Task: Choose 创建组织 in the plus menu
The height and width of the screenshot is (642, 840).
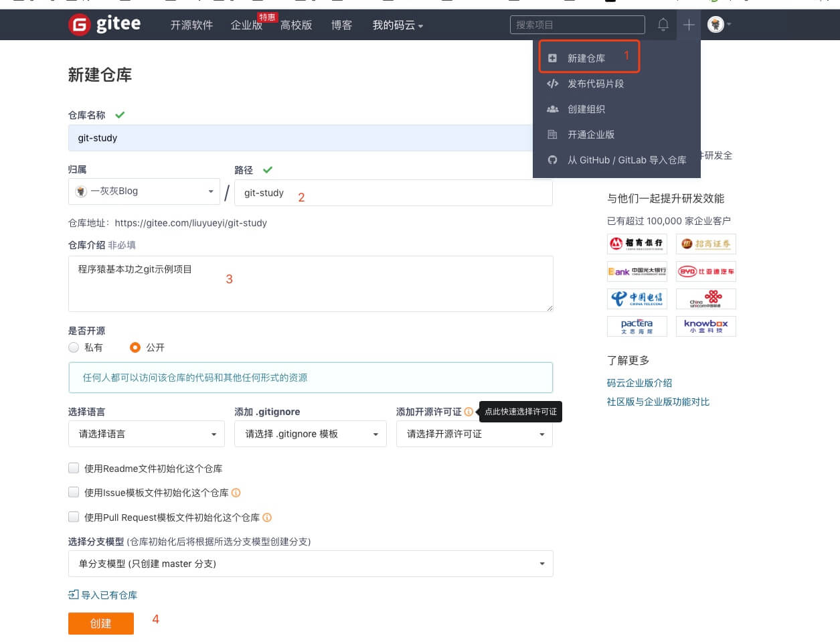Action: (x=586, y=109)
